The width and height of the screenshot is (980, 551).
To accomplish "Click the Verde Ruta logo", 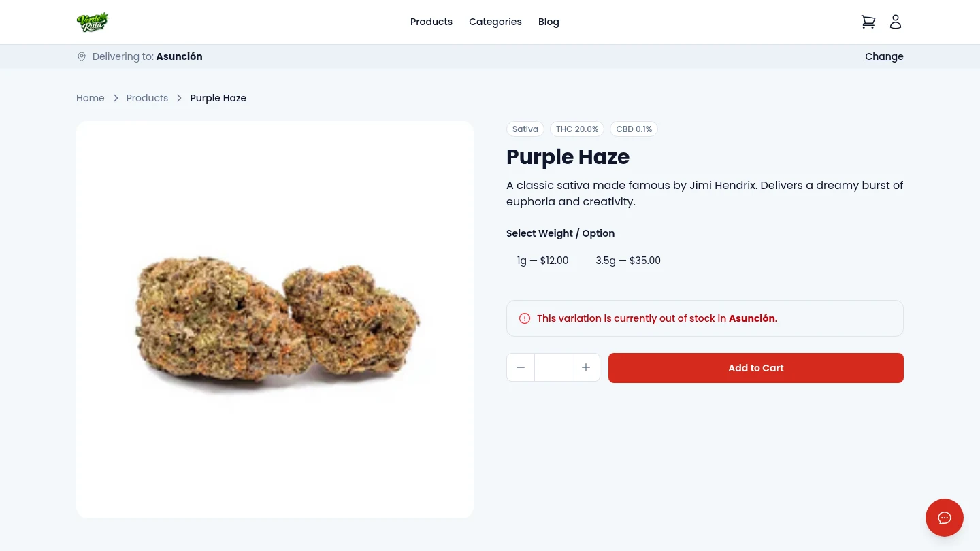I will point(93,22).
